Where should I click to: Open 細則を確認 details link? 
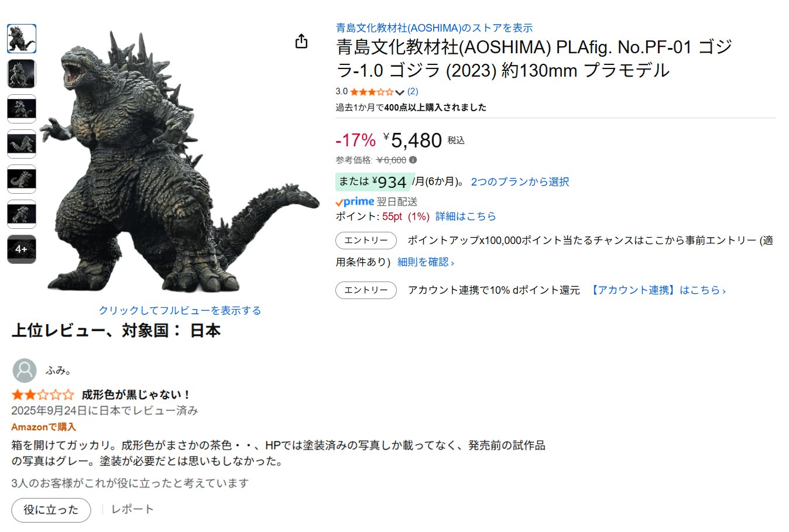tap(426, 262)
